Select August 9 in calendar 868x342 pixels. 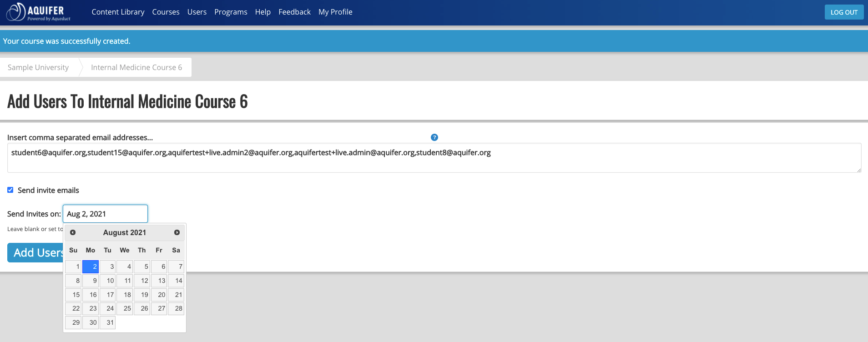pos(91,281)
